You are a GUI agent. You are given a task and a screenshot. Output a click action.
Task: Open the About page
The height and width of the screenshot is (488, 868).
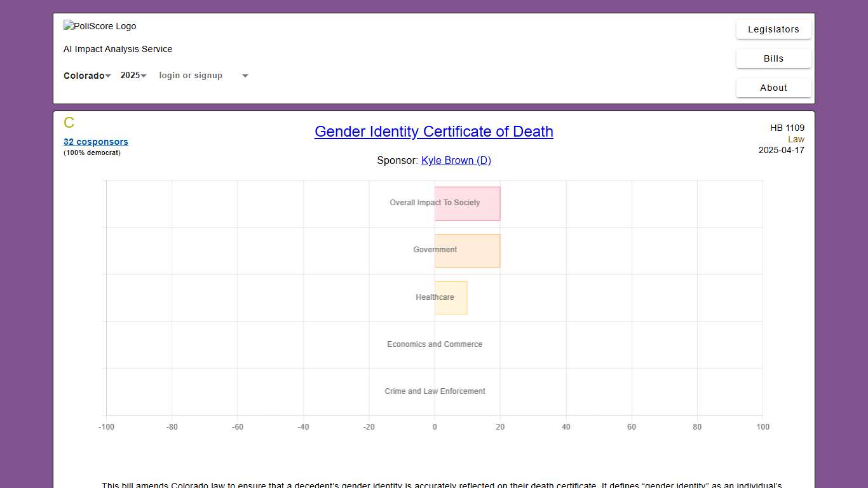(773, 88)
